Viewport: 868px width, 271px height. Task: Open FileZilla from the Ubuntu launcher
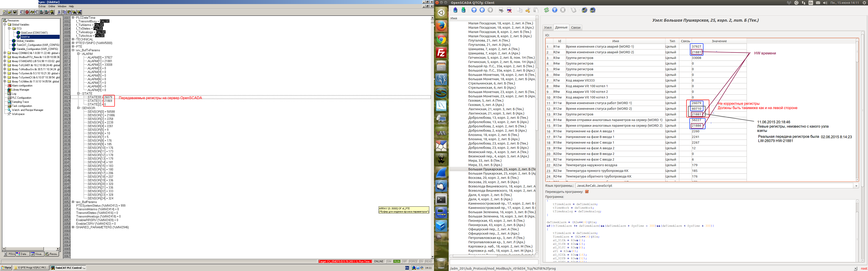click(441, 53)
